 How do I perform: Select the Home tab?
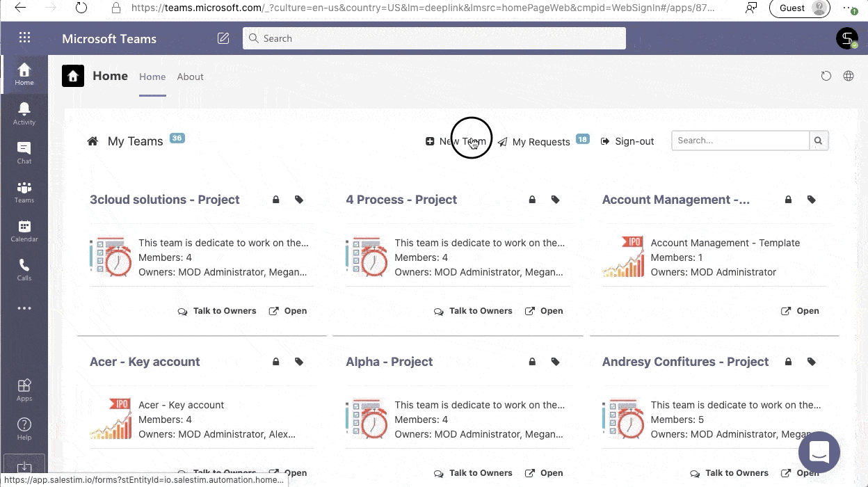[x=152, y=77]
